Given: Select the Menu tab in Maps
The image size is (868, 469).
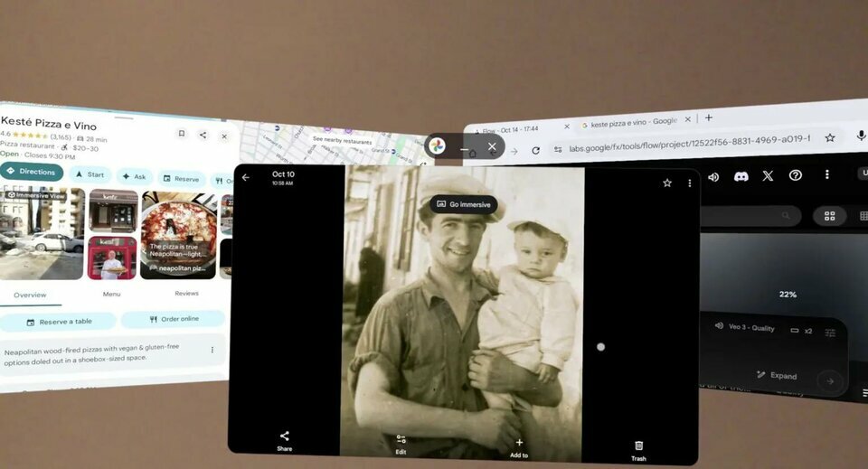Looking at the screenshot, I should tap(111, 294).
